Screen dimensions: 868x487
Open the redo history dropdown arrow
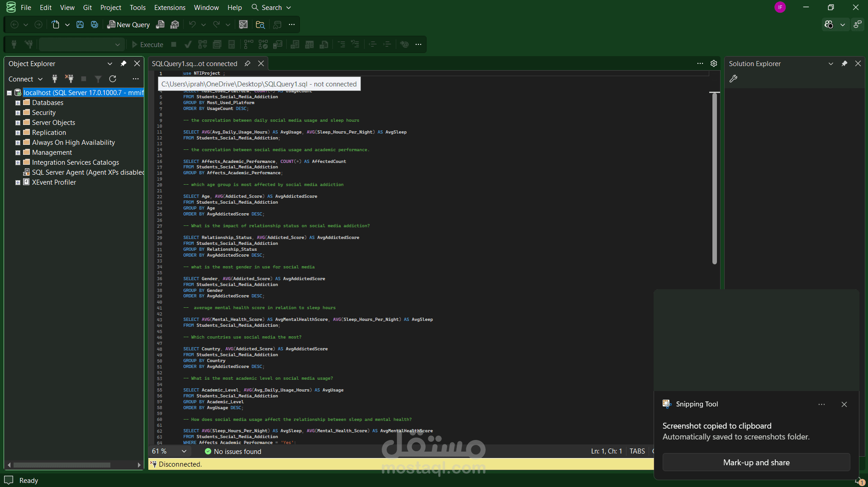(228, 25)
